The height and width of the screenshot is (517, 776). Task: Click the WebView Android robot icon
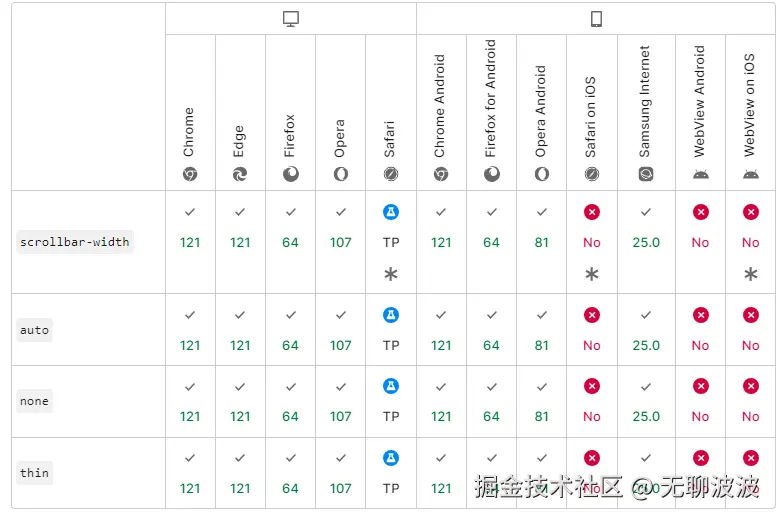point(700,174)
